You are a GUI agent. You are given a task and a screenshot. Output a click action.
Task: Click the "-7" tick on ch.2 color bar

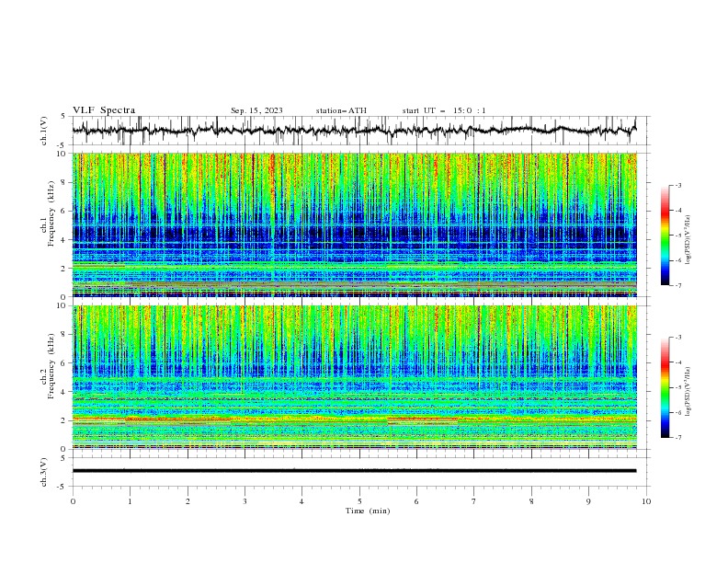[x=677, y=437]
